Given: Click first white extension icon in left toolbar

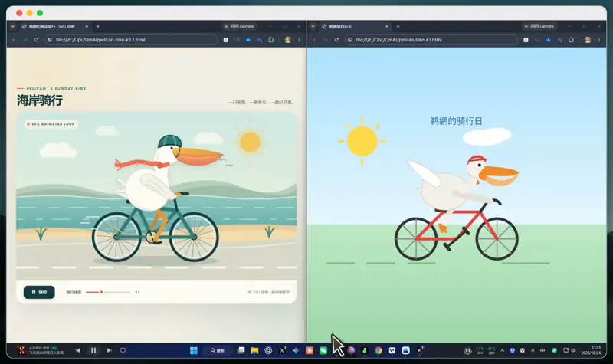Looking at the screenshot, I should click(x=226, y=40).
